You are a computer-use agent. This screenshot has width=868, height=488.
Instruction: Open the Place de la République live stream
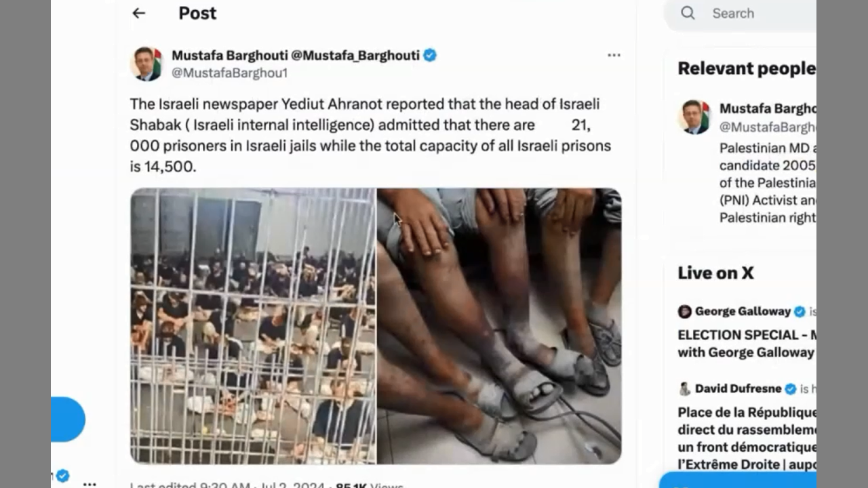pyautogui.click(x=747, y=439)
